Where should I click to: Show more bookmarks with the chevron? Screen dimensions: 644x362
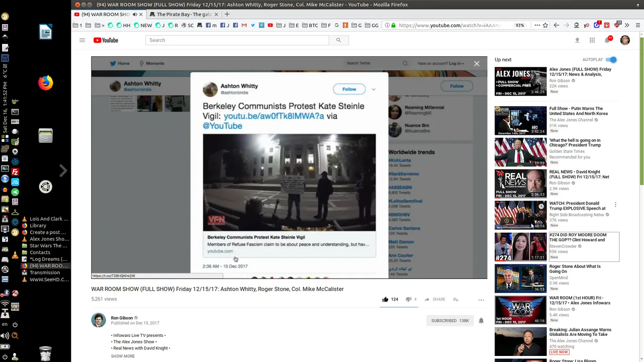[627, 25]
